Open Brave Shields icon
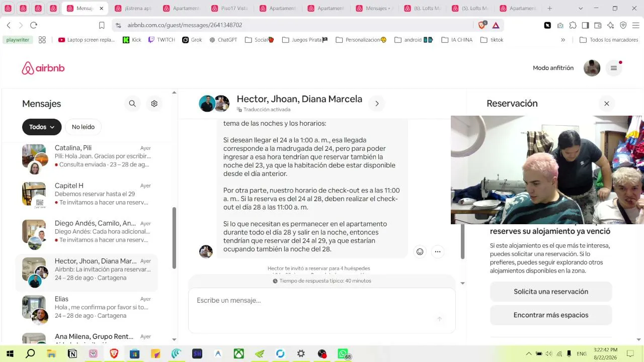Viewport: 644px width, 362px height. (x=482, y=25)
